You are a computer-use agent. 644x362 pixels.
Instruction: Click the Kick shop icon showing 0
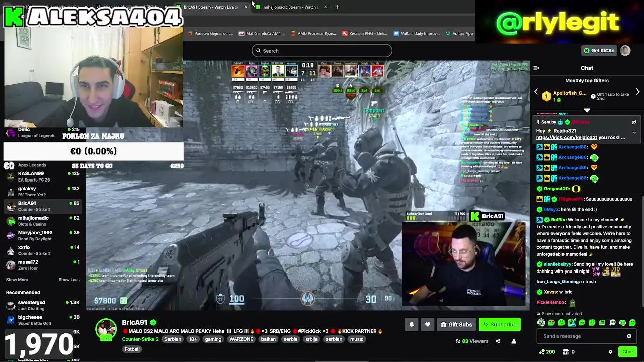566,352
